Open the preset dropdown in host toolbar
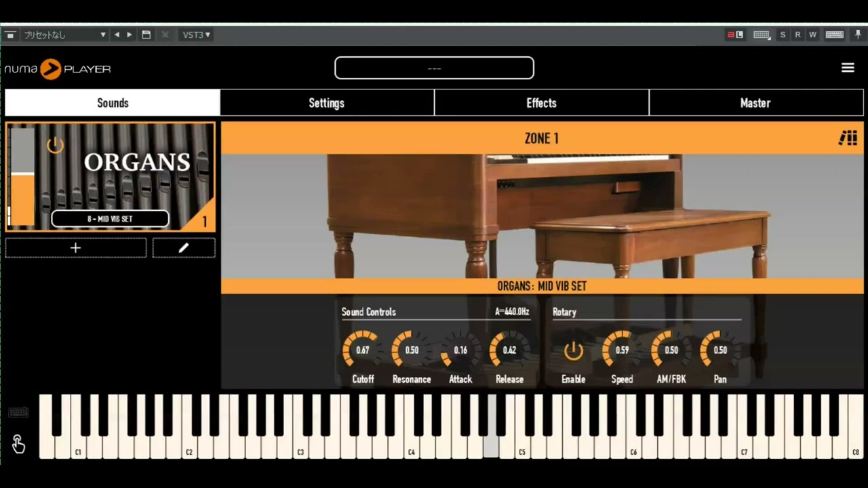The image size is (868, 488). click(x=64, y=35)
